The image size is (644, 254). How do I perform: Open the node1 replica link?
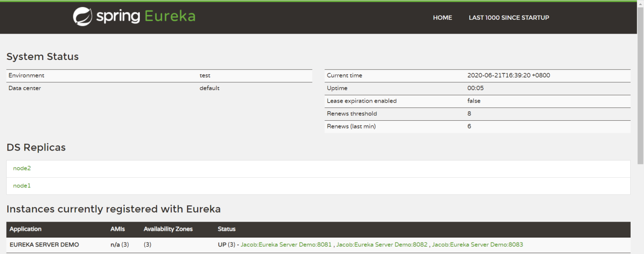click(x=22, y=185)
